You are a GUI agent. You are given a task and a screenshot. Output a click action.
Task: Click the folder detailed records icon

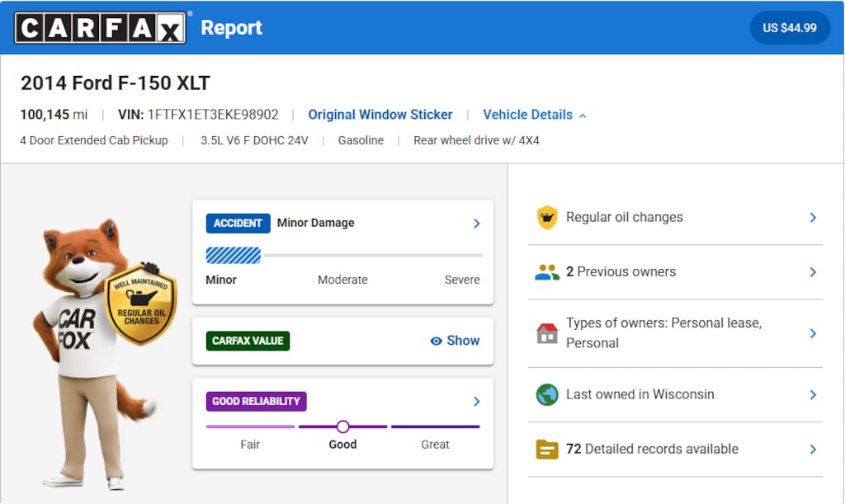point(546,450)
